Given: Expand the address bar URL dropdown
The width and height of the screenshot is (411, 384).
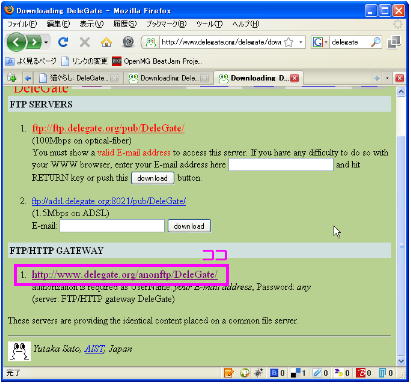Looking at the screenshot, I should coord(301,42).
